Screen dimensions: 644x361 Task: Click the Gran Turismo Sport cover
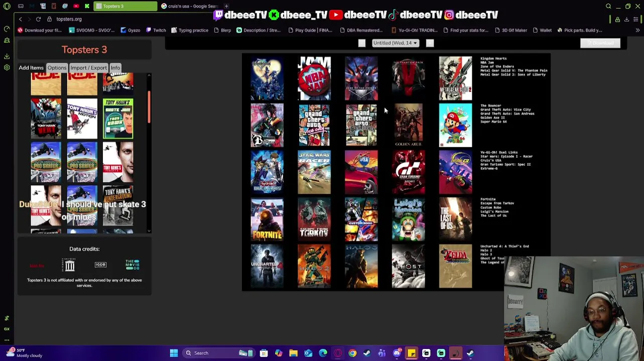(408, 172)
